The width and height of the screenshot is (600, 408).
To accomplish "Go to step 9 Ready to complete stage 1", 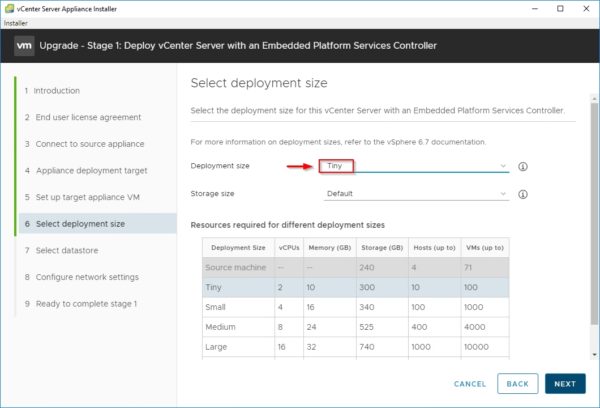I will point(81,304).
